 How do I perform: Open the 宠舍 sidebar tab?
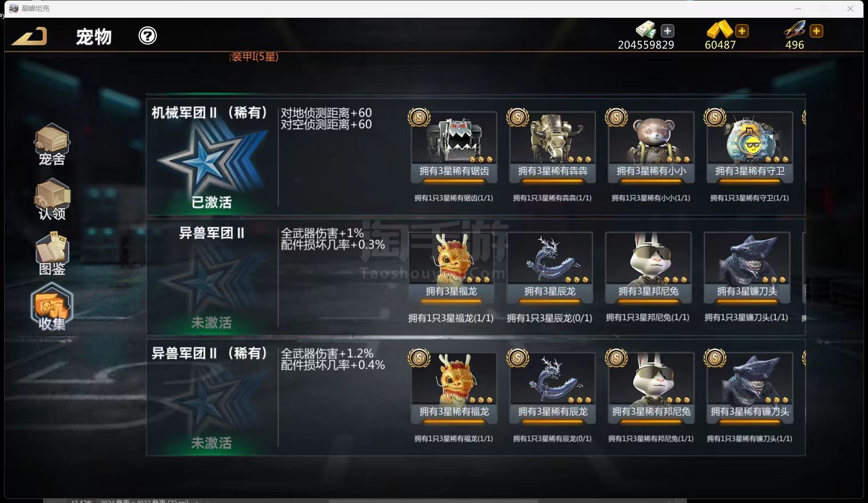coord(52,145)
